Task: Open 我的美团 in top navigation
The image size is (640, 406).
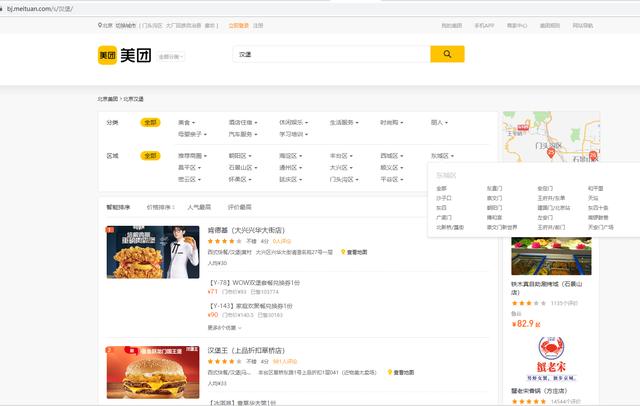Action: [451, 25]
